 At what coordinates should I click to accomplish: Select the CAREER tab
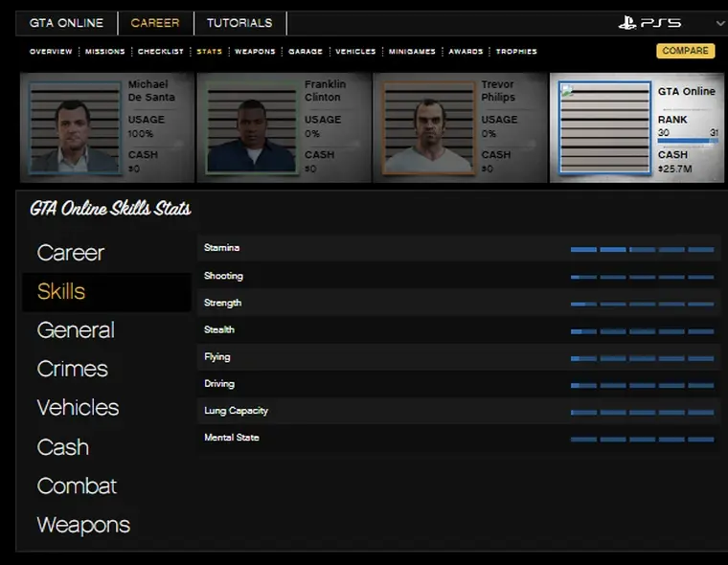coord(155,23)
